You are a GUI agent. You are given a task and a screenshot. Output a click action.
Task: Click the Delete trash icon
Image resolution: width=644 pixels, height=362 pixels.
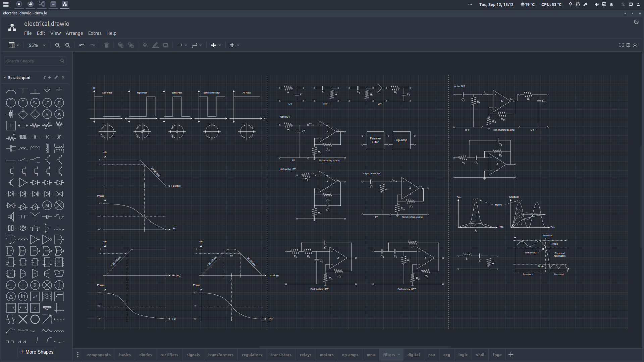[107, 45]
